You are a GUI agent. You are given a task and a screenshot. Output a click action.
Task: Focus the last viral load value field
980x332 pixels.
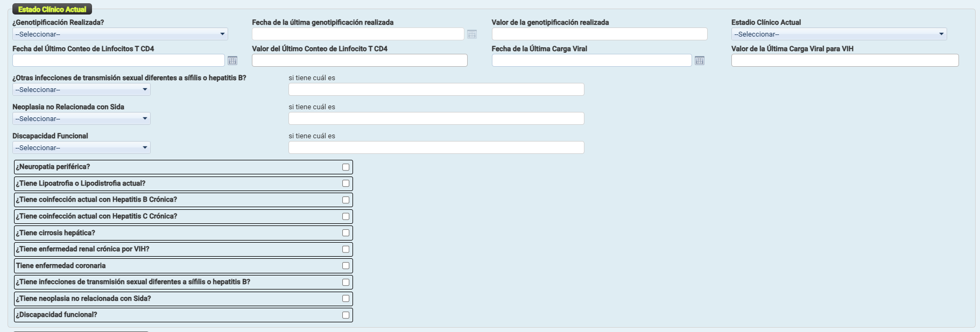tap(844, 61)
